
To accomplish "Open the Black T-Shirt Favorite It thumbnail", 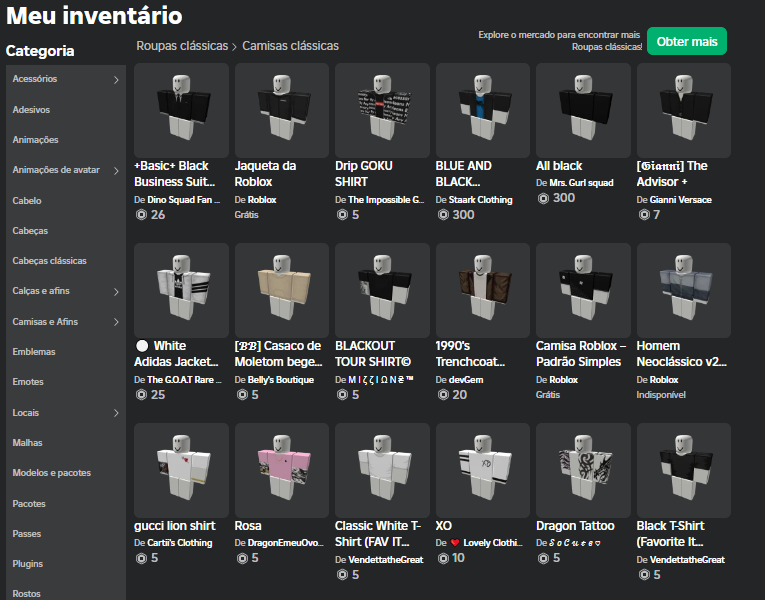I will pyautogui.click(x=684, y=470).
